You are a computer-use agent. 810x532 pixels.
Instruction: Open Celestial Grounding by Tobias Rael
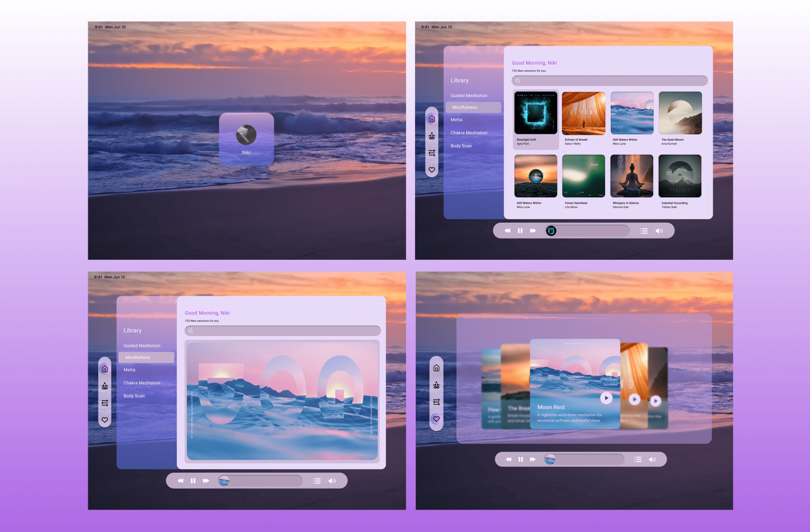[x=679, y=177]
